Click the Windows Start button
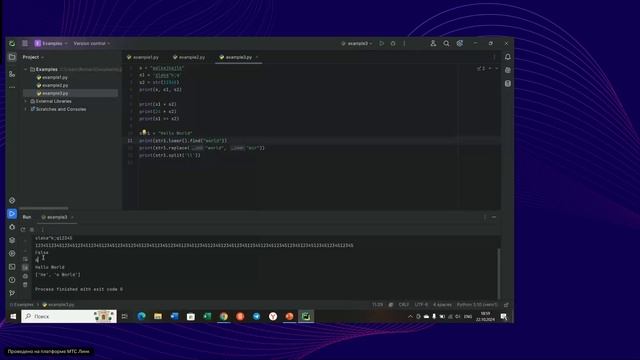 coord(13,316)
